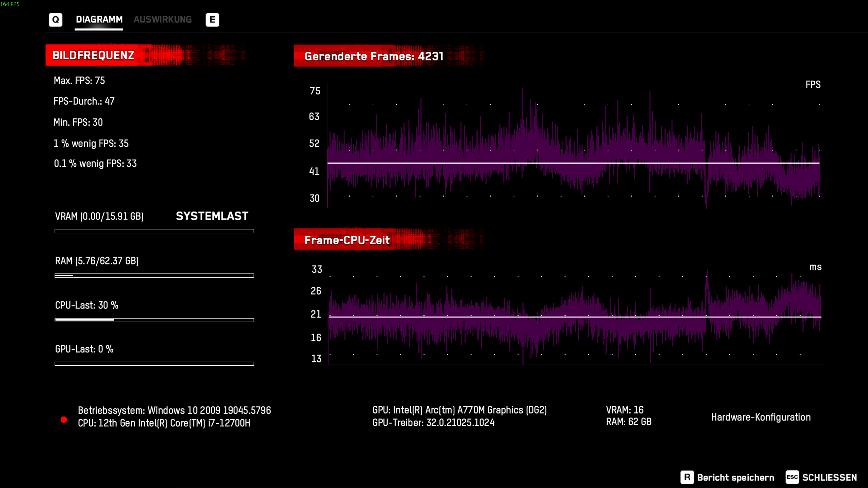The image size is (868, 488).
Task: Click the red dot next to Betriebssystem
Action: point(64,420)
